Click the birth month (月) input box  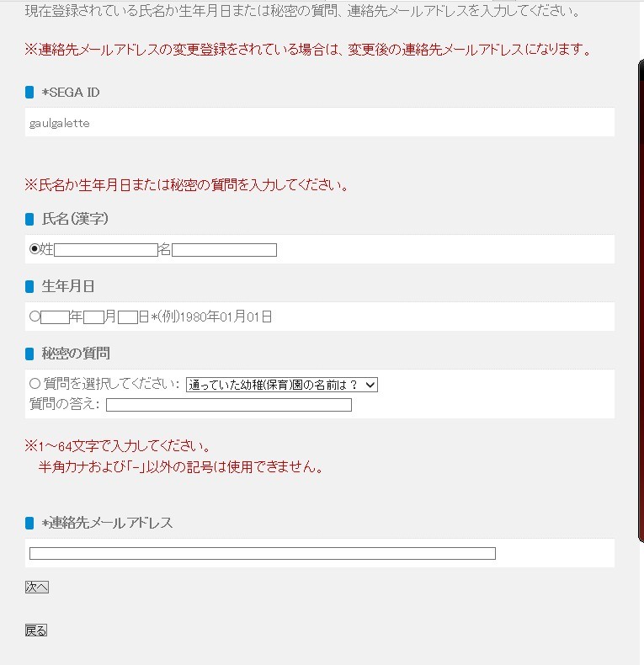93,317
